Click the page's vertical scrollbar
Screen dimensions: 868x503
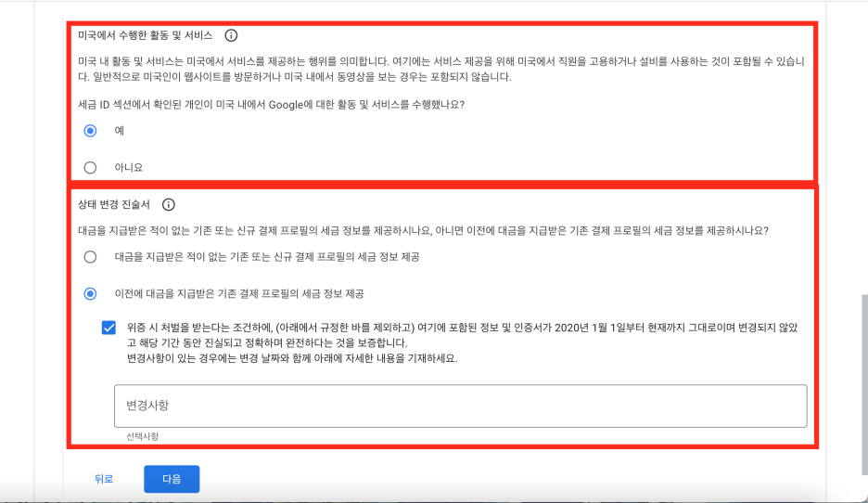click(864, 385)
